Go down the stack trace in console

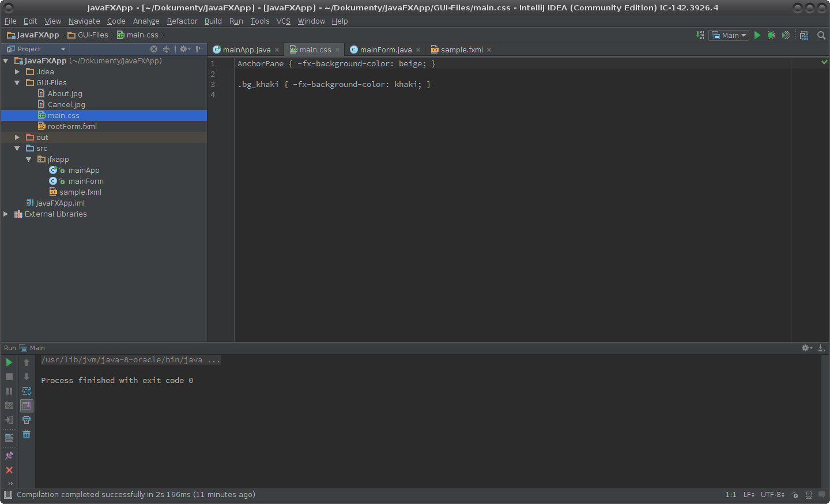click(27, 377)
